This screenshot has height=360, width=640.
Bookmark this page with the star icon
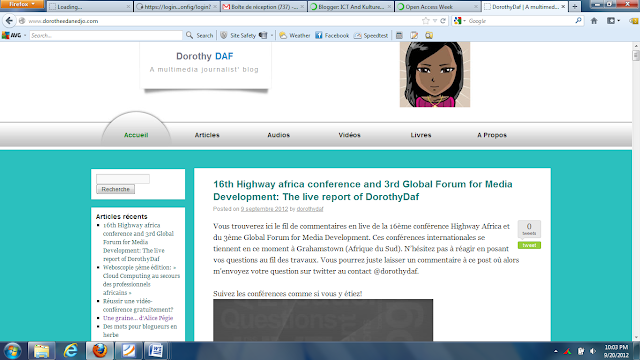(x=426, y=21)
